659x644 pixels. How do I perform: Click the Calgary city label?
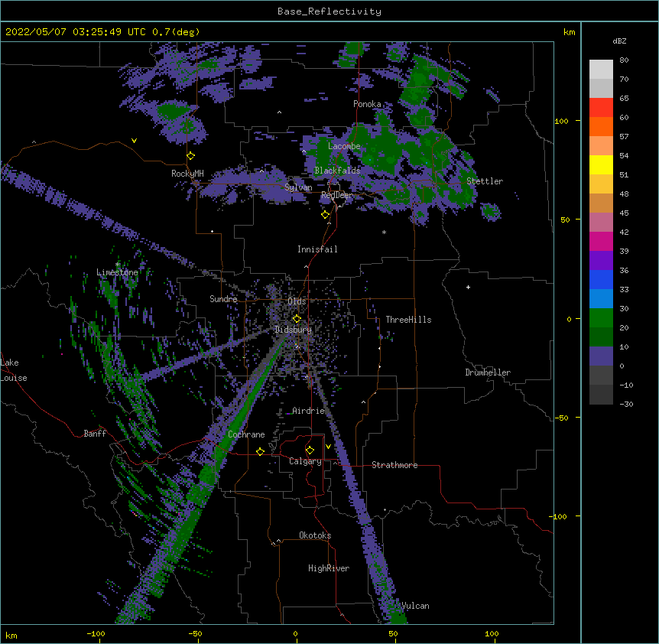click(x=305, y=461)
